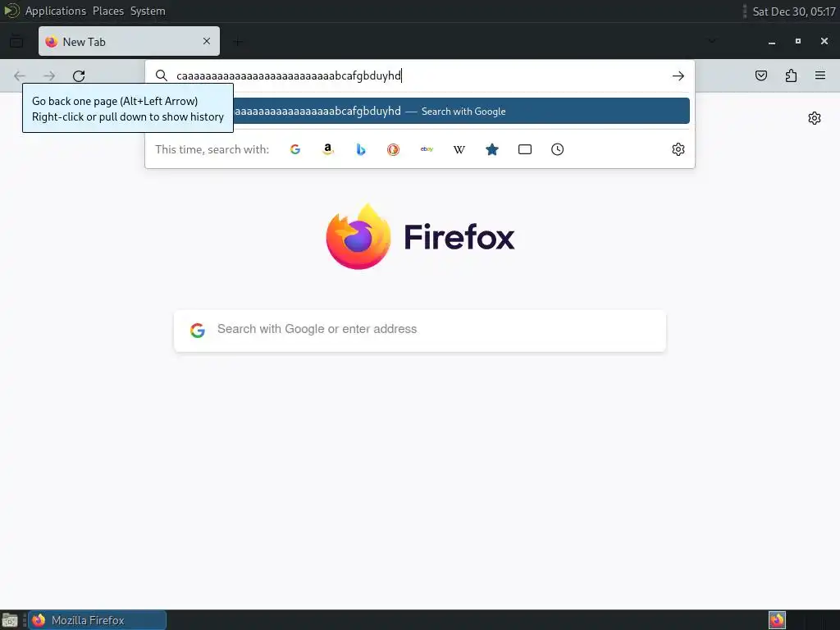Search this time with DuckDuckGo icon
840x630 pixels.
(393, 149)
